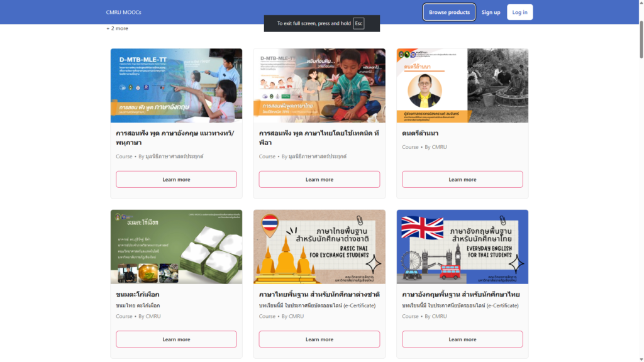Click Learn more under Lanna music course
Viewport: 644px width, 362px height.
pyautogui.click(x=462, y=179)
